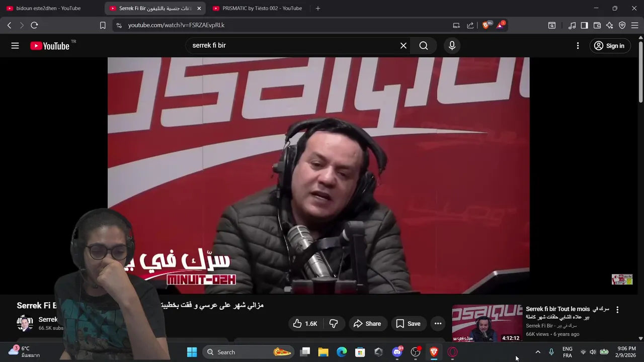Open Brave Shields lion icon
The image size is (644, 362).
tap(486, 25)
